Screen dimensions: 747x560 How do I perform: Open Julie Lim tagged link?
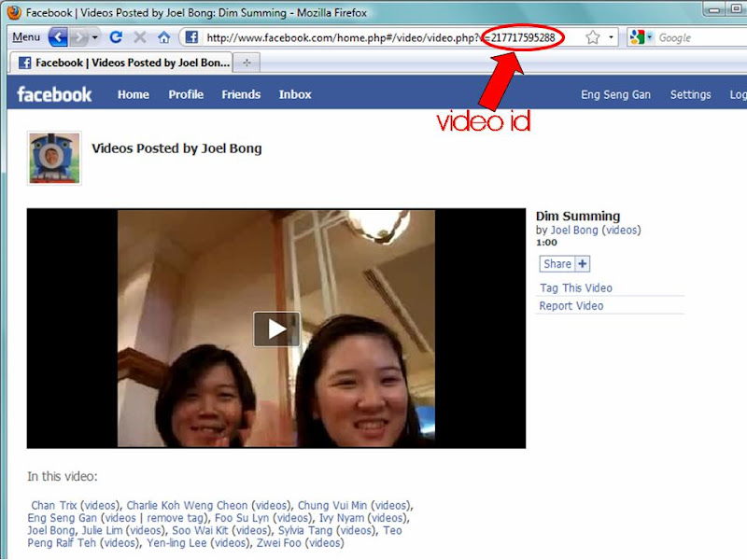pyautogui.click(x=102, y=530)
